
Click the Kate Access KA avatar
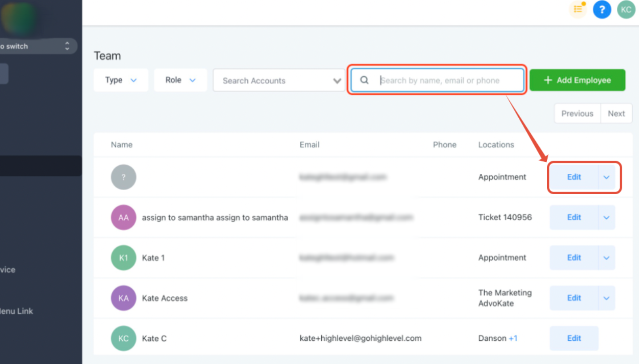[x=123, y=298]
